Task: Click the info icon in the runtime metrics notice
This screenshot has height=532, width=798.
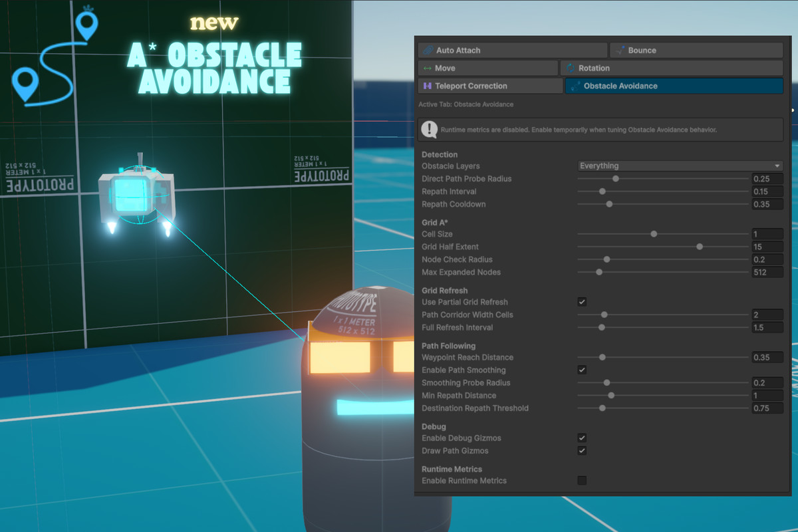Action: click(430, 130)
